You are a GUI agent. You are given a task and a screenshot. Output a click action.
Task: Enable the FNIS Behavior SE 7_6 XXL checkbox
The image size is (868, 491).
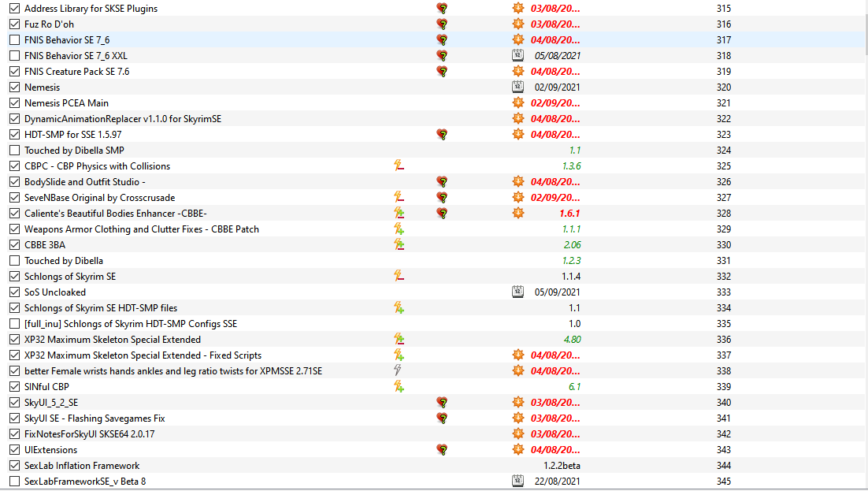pyautogui.click(x=15, y=55)
